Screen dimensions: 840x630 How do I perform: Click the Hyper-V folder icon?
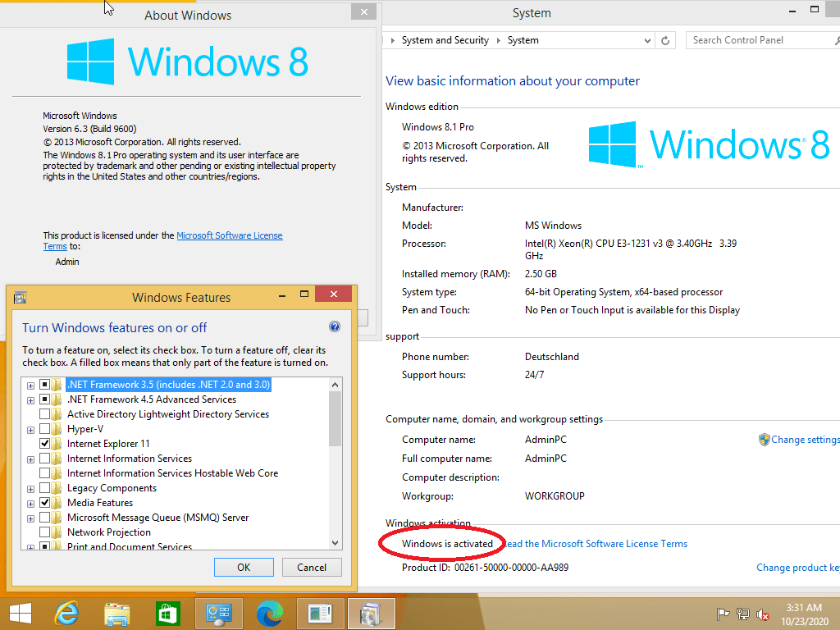click(57, 429)
